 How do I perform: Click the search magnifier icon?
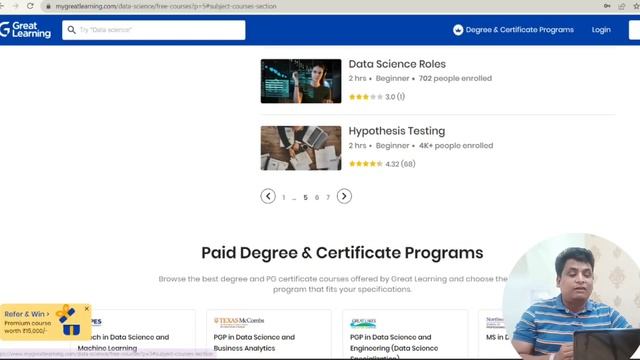pos(71,30)
